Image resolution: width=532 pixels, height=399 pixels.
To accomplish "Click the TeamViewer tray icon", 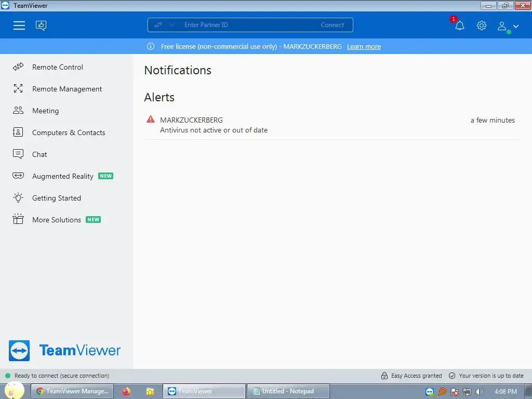I will (x=430, y=392).
